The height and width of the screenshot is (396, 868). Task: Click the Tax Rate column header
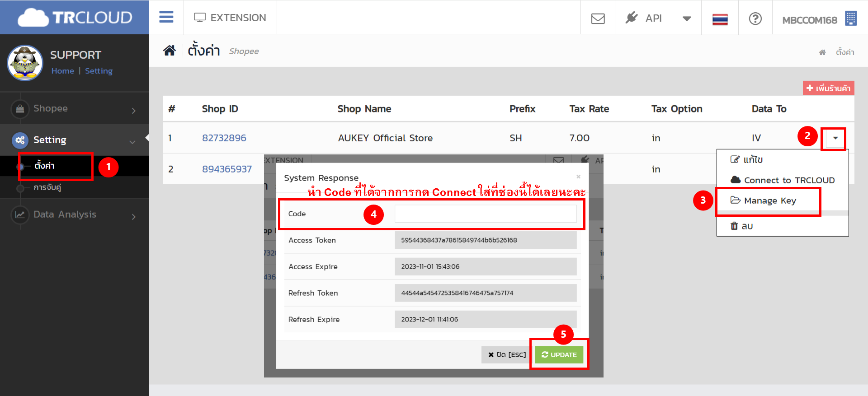(589, 109)
